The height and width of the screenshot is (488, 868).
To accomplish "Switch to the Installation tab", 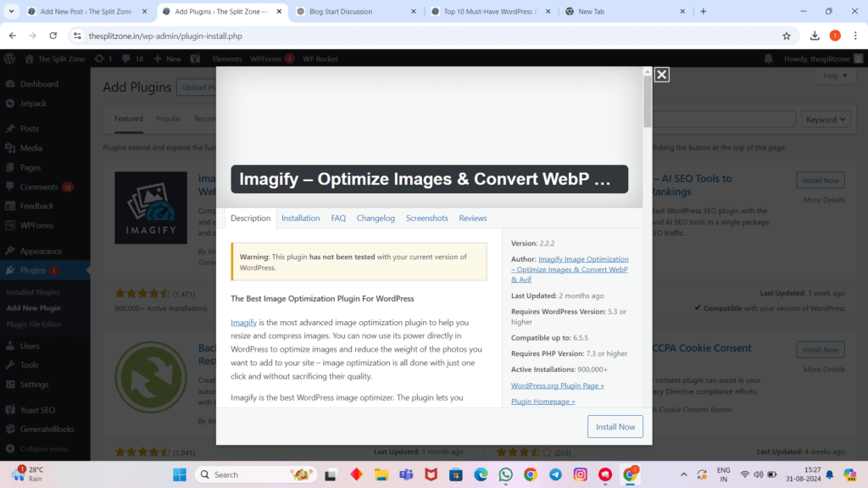I will 301,218.
